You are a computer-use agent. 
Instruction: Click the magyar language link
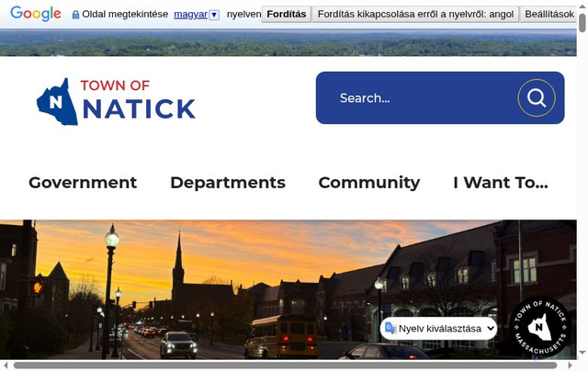tap(190, 15)
